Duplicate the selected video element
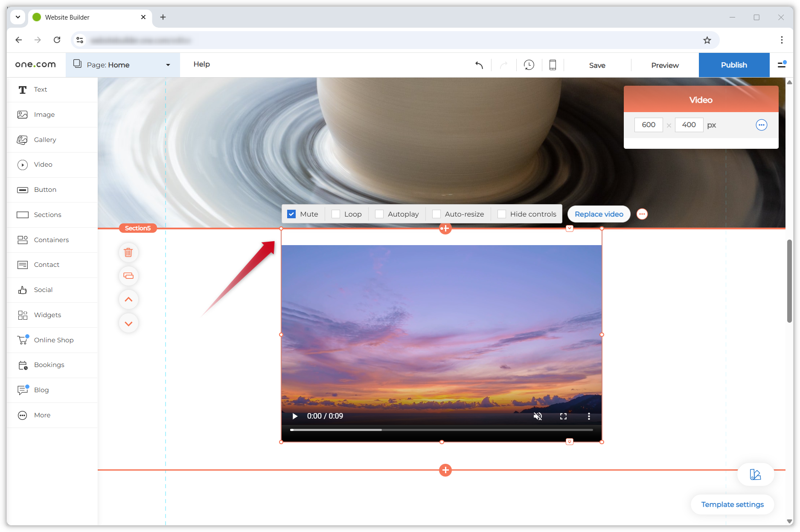800x532 pixels. pos(128,276)
